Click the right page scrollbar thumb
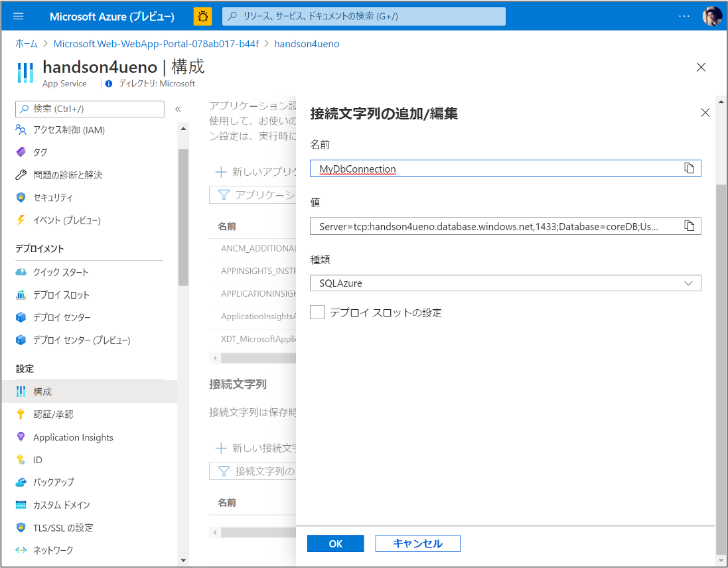 tap(721, 369)
